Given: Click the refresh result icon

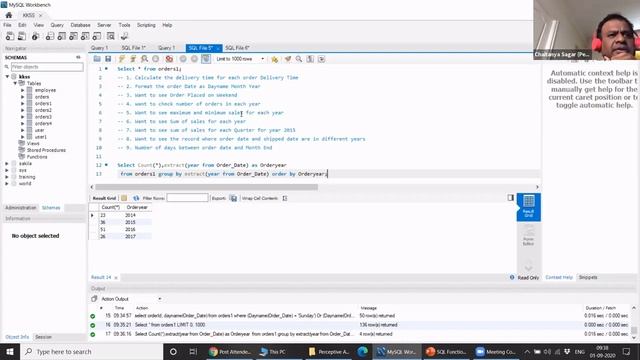Looking at the screenshot, I should click(136, 198).
